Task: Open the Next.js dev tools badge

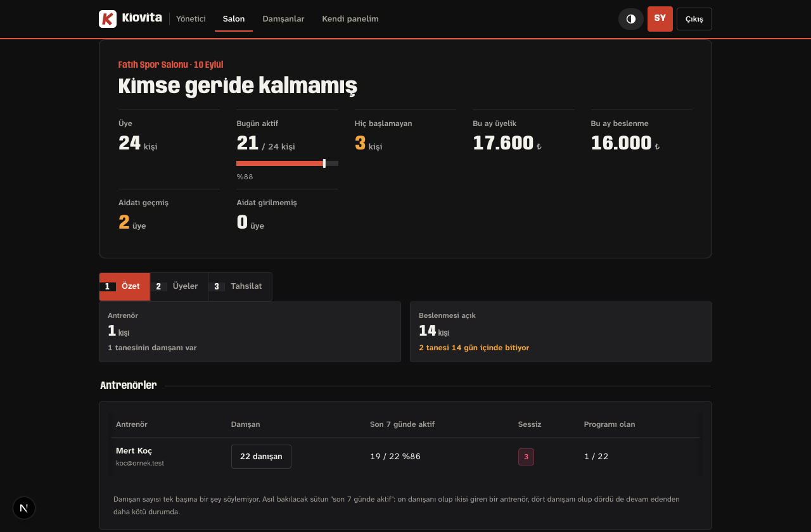Action: [24, 508]
